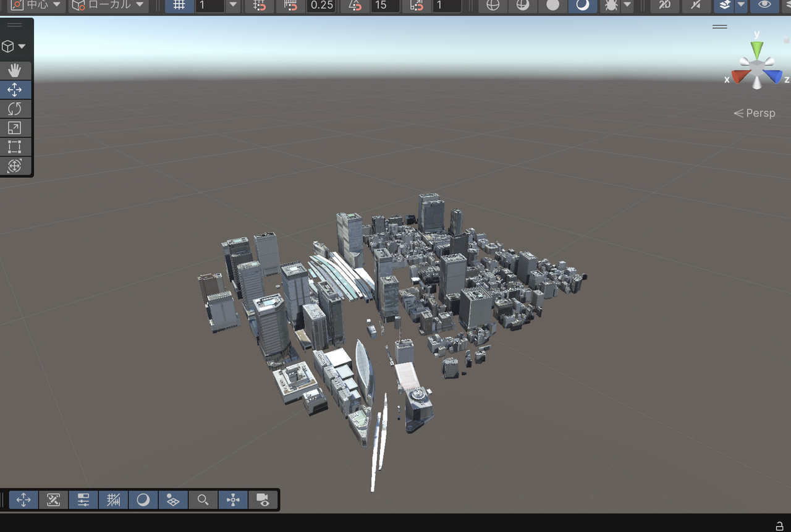Image resolution: width=791 pixels, height=532 pixels.
Task: Open the scene effects dropdown arrow
Action: point(741,6)
